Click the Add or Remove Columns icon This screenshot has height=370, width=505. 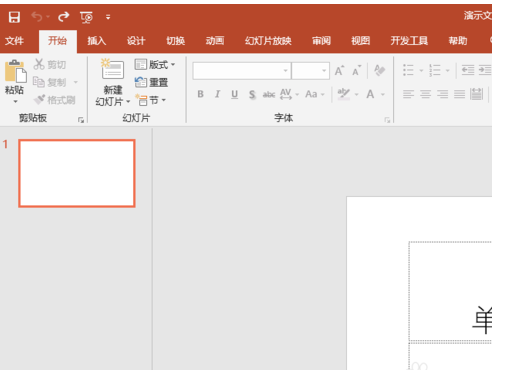(477, 94)
